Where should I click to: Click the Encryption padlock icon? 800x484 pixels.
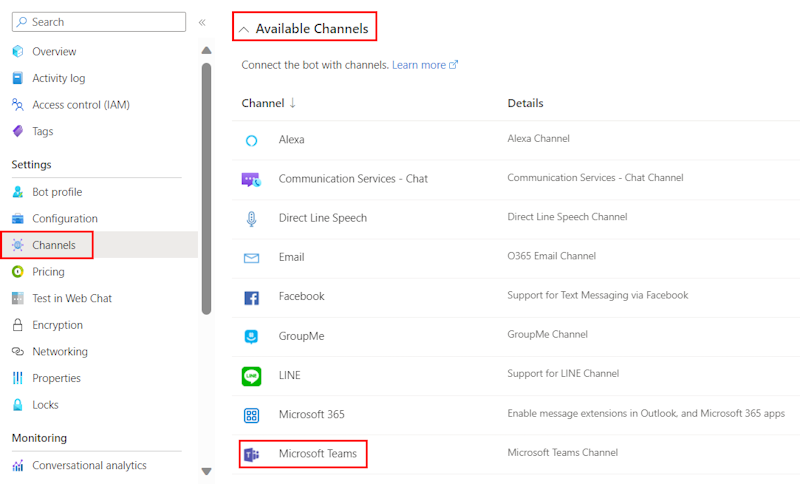[x=18, y=325]
